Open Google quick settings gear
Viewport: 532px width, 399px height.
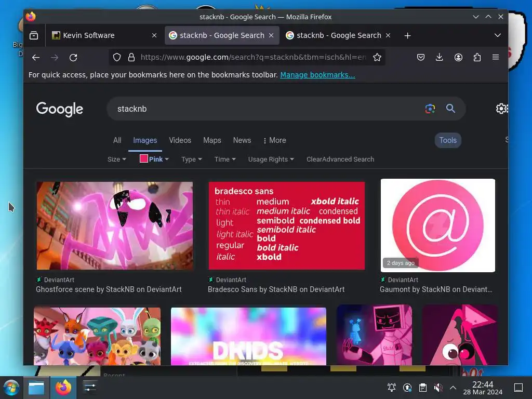point(501,109)
